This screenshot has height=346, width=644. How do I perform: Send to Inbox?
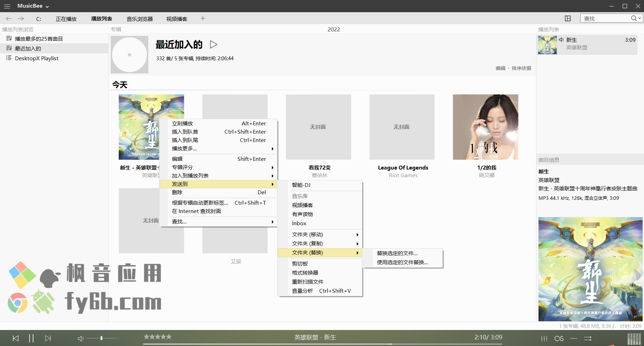pyautogui.click(x=320, y=223)
